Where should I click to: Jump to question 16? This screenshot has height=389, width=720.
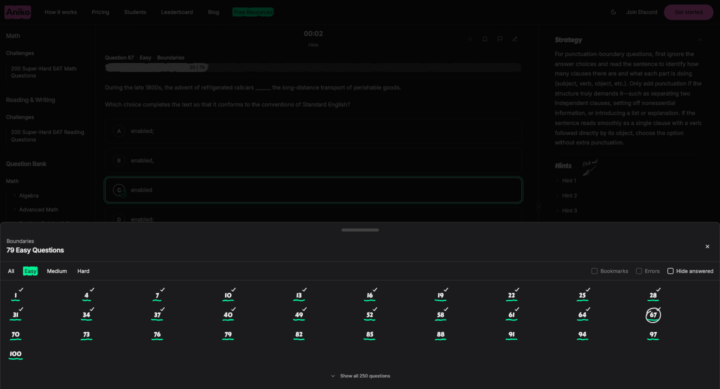pyautogui.click(x=370, y=295)
